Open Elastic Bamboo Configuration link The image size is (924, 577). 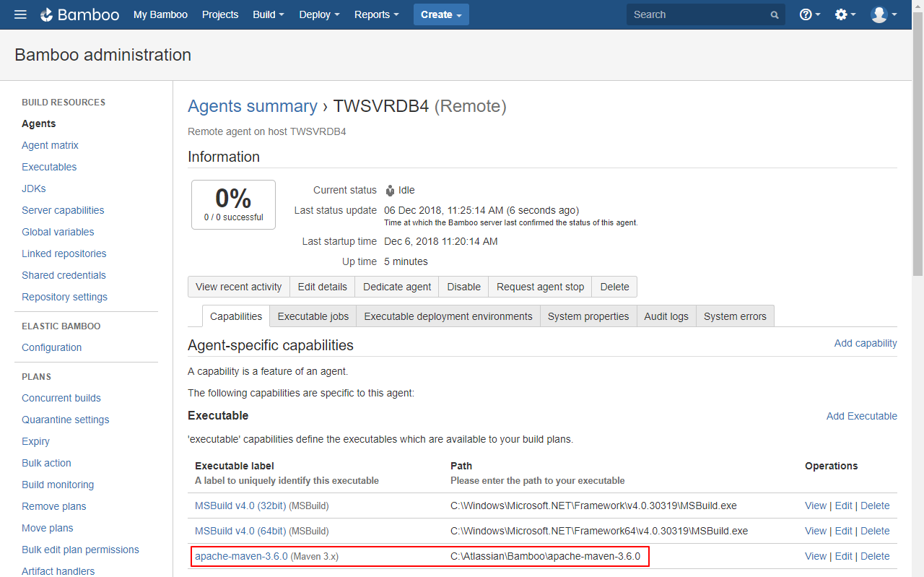[52, 347]
